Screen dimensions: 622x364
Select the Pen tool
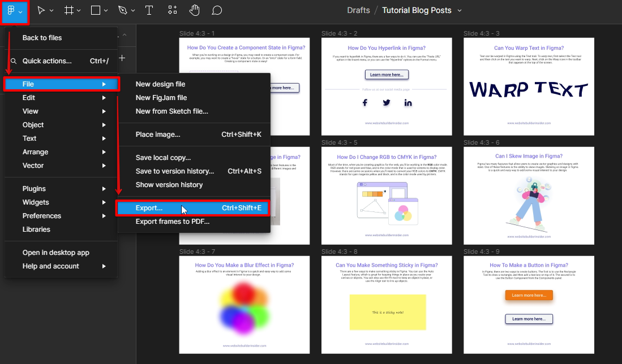(x=122, y=11)
